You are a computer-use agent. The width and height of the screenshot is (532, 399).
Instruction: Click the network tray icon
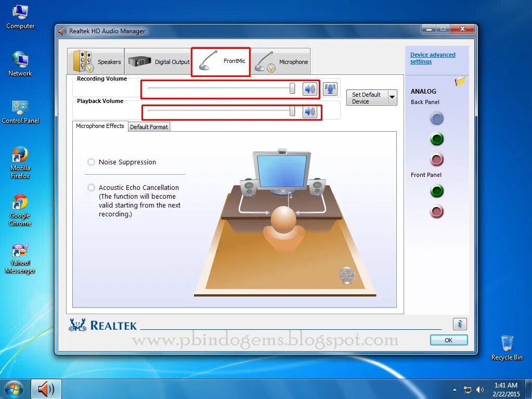point(468,390)
